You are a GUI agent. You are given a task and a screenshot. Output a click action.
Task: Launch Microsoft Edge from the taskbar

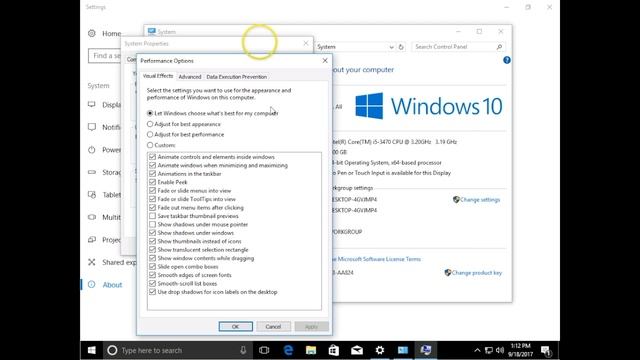coord(288,350)
